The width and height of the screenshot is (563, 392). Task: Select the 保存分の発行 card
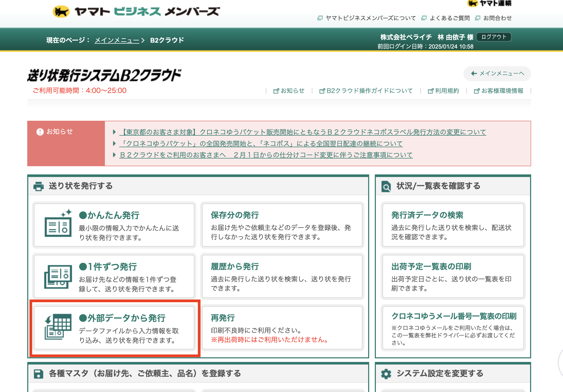(x=282, y=225)
